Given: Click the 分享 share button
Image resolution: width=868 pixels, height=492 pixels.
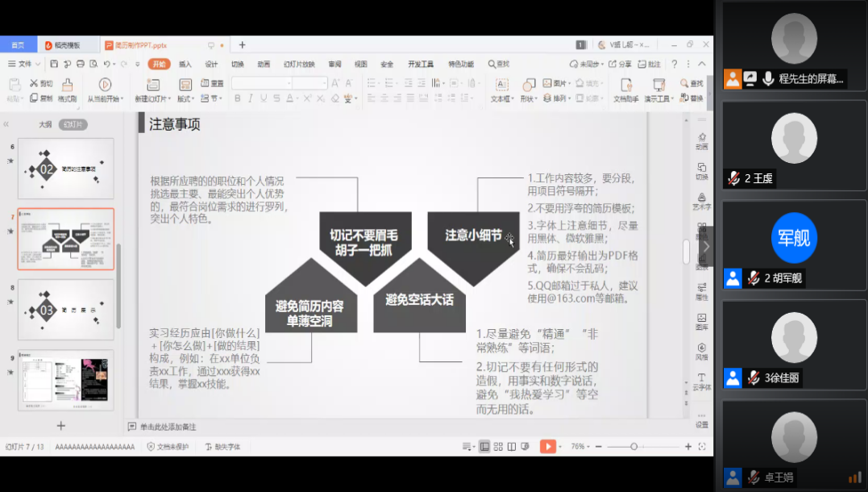Looking at the screenshot, I should [620, 64].
